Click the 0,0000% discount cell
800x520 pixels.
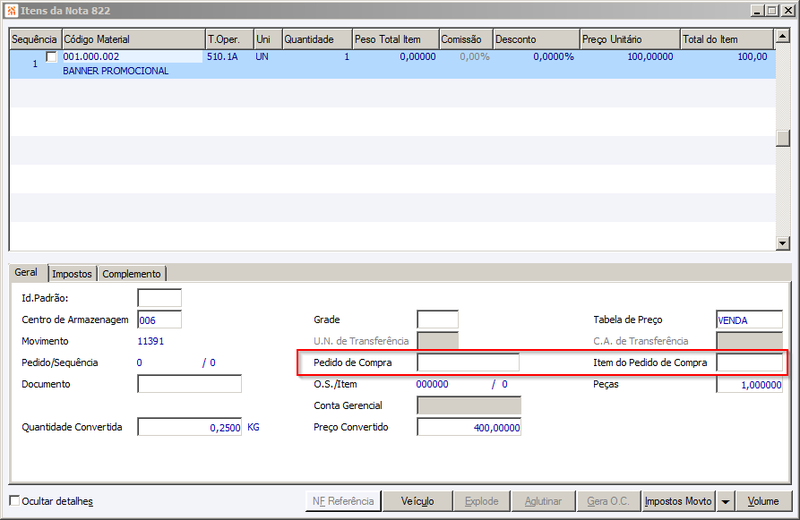[x=554, y=57]
